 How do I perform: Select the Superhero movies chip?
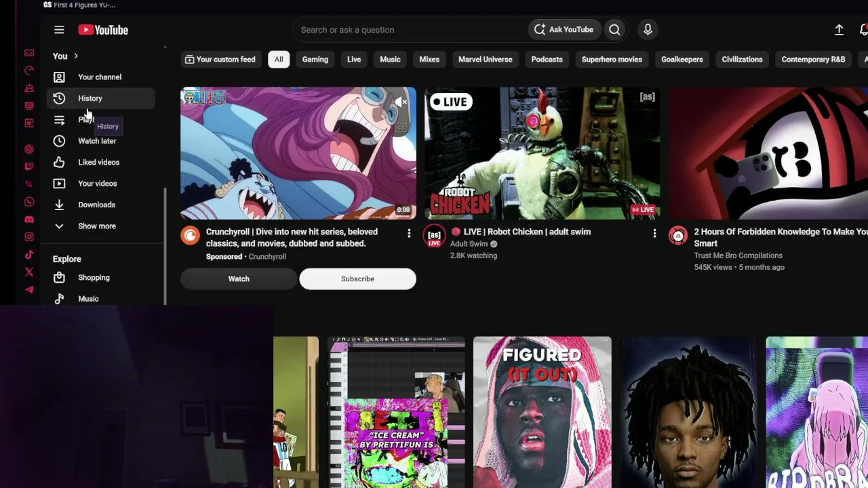[612, 60]
